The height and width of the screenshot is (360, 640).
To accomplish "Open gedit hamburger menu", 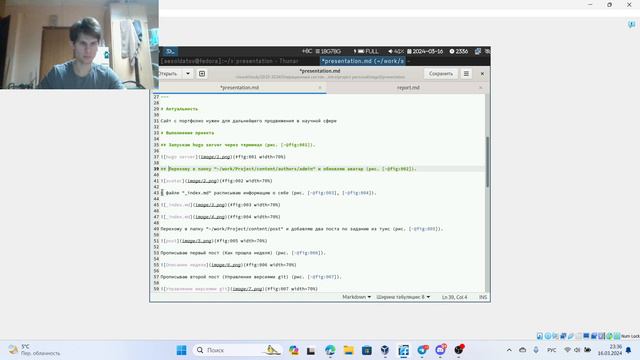I will pos(466,74).
